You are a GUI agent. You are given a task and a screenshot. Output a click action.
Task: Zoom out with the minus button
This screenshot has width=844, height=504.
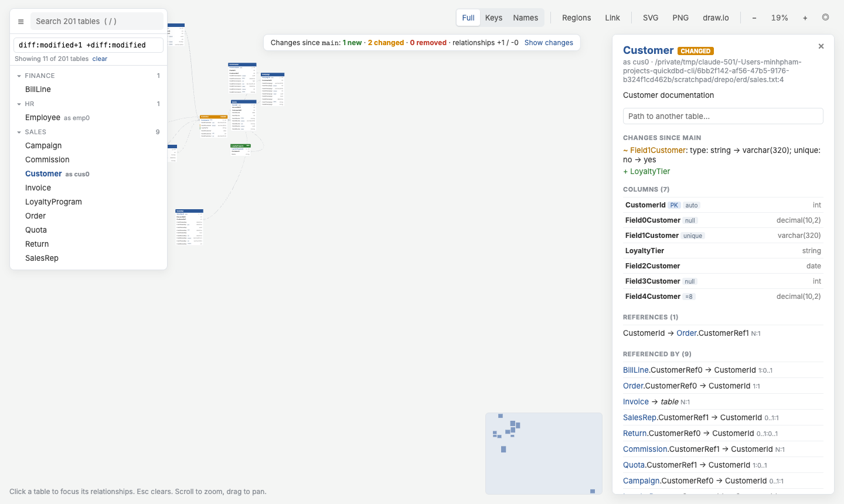754,18
